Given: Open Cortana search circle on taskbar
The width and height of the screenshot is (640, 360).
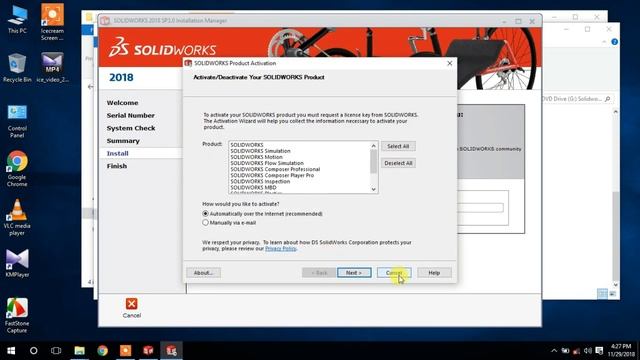Looking at the screenshot, I should click(x=33, y=351).
